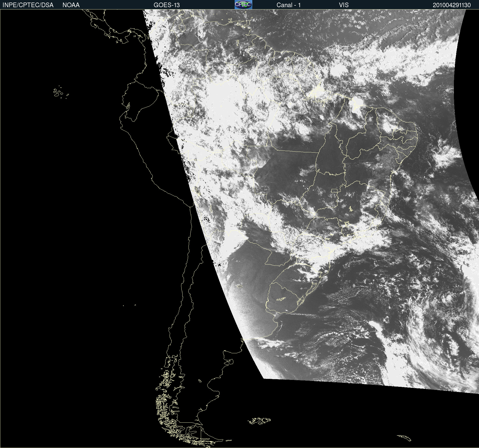This screenshot has width=479, height=448.
Task: Click the INPE/CPTEC/DSA header text
Action: point(28,5)
